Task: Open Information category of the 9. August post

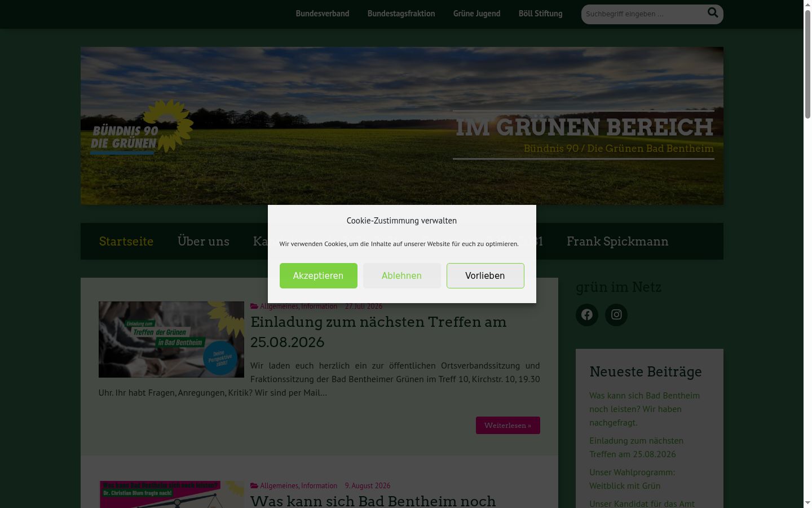Action: (x=319, y=485)
